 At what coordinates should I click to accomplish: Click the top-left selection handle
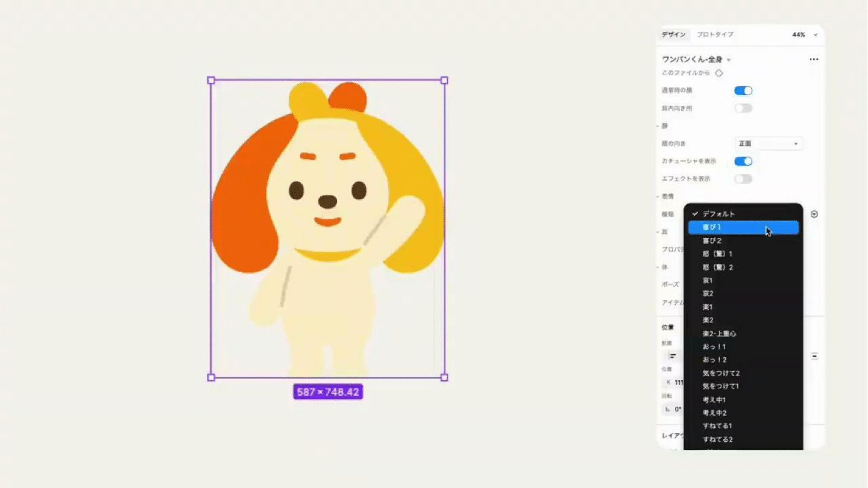[211, 80]
